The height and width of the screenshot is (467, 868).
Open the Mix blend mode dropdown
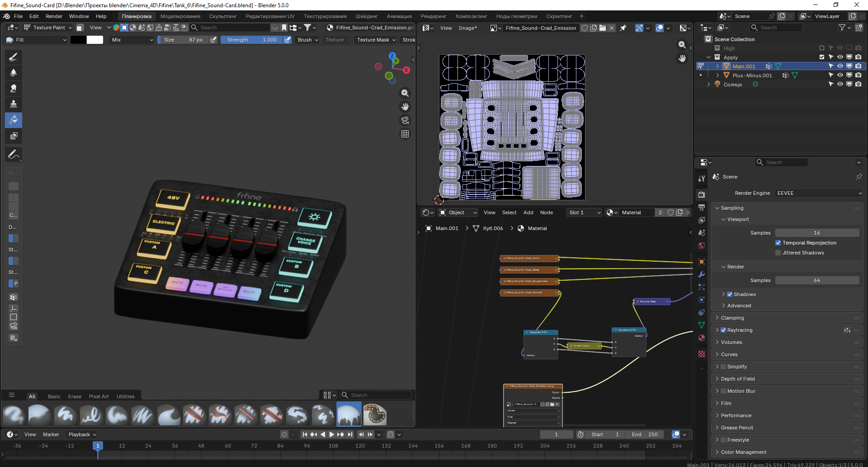pyautogui.click(x=132, y=40)
